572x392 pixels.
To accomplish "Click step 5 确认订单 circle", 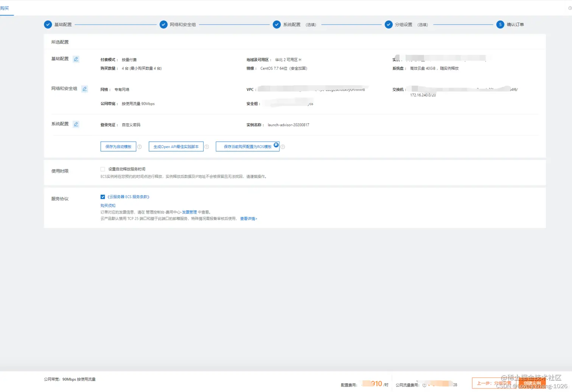I will pyautogui.click(x=500, y=25).
